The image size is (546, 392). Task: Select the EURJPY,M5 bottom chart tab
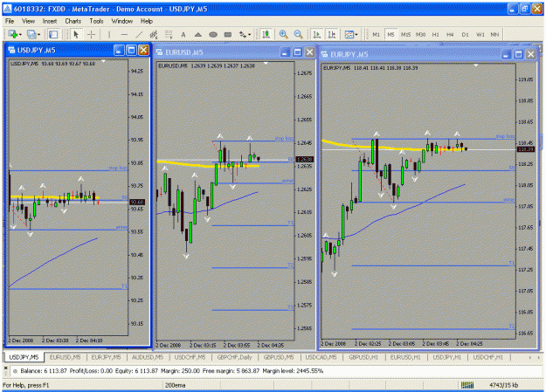point(107,357)
